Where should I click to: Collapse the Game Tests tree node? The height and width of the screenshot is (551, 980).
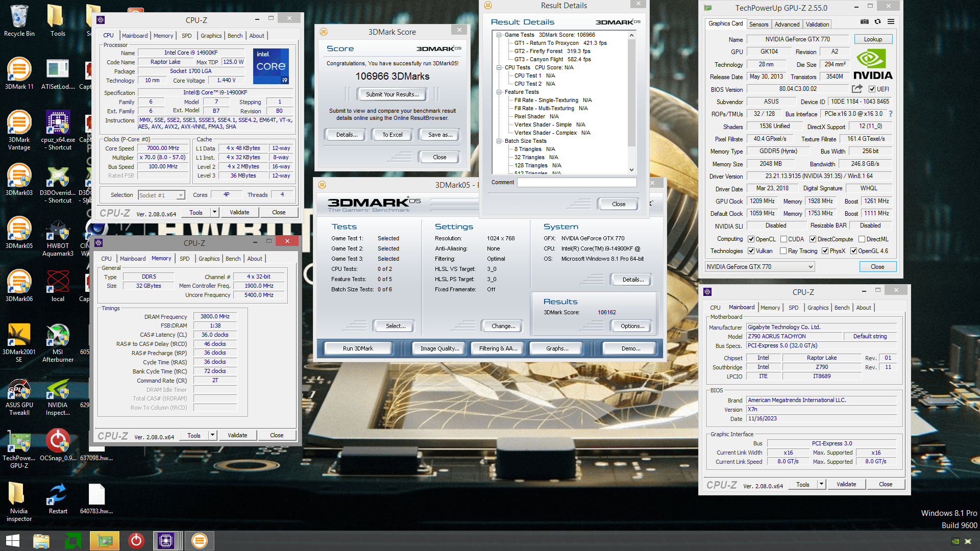click(x=499, y=35)
